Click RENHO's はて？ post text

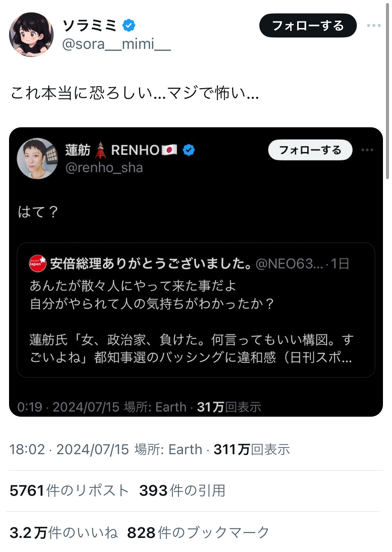coord(38,212)
